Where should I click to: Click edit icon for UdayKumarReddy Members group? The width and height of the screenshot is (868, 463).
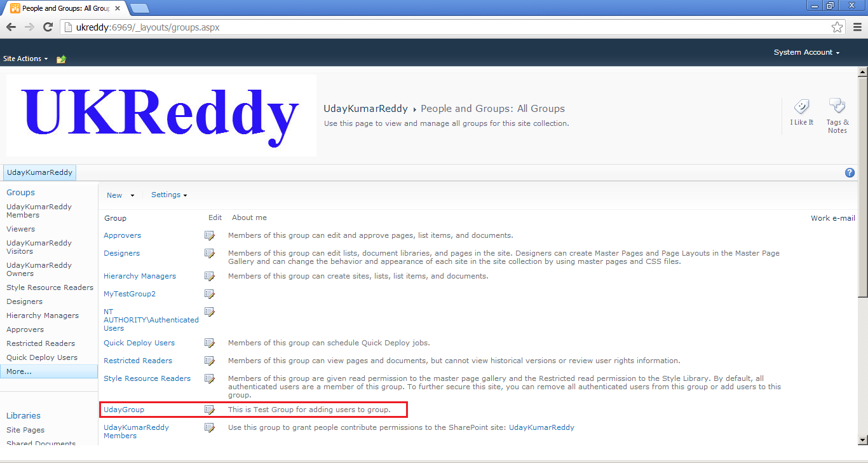click(209, 427)
